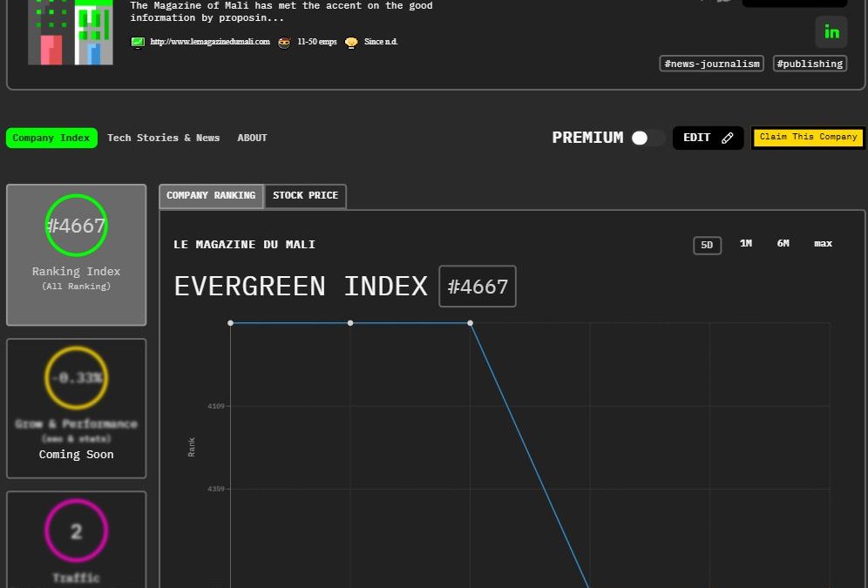Select the #news-journalism tag
The width and height of the screenshot is (868, 588).
[x=711, y=64]
